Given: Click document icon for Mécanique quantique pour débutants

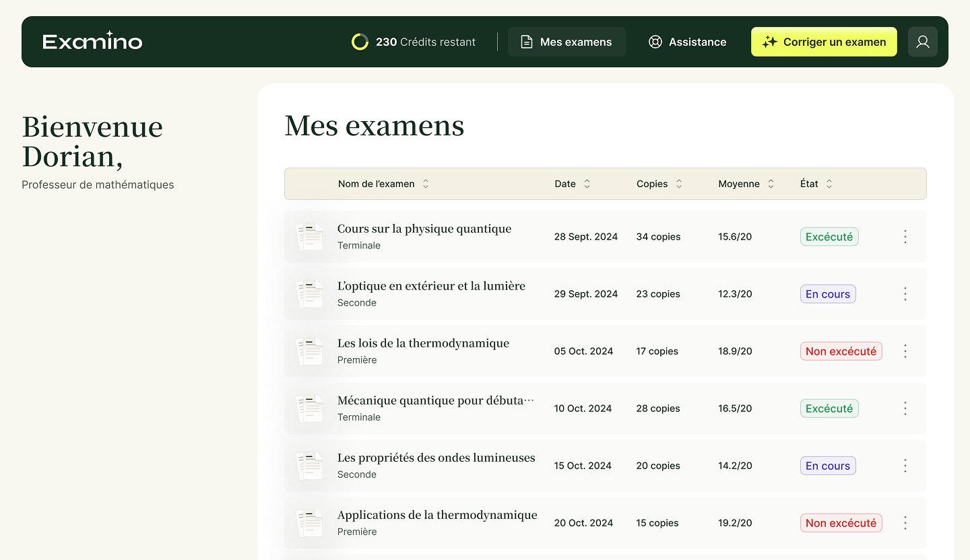Looking at the screenshot, I should [310, 409].
